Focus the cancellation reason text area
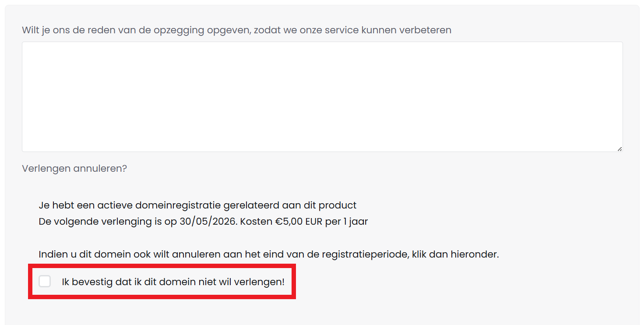This screenshot has height=325, width=644. point(322,96)
